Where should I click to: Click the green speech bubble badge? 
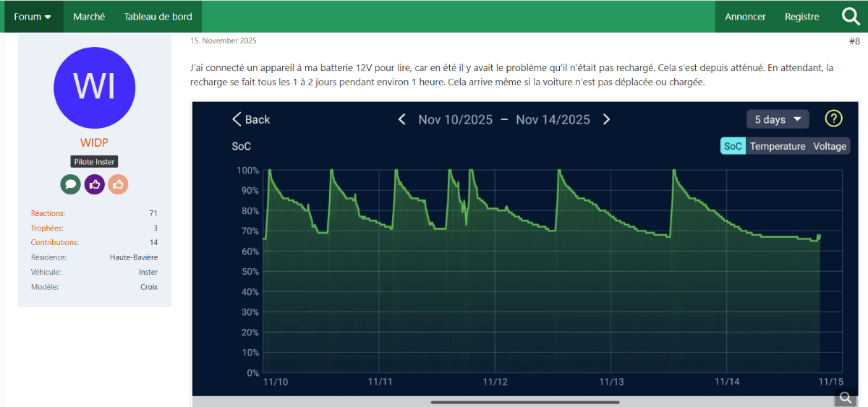point(70,184)
